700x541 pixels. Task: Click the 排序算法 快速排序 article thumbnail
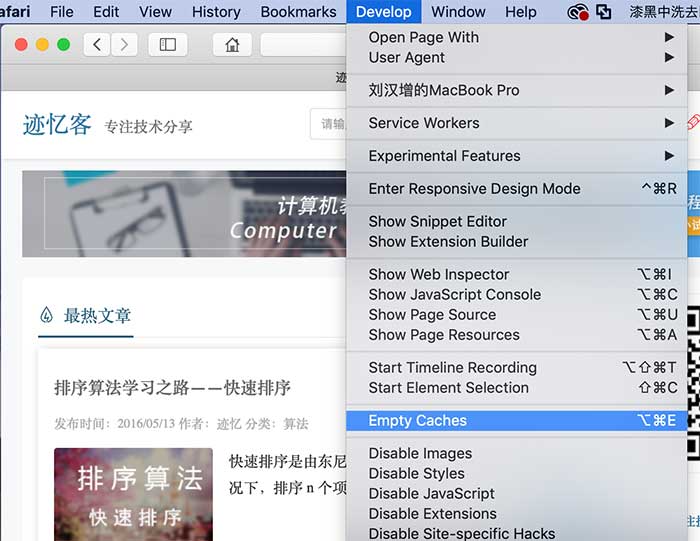point(133,494)
